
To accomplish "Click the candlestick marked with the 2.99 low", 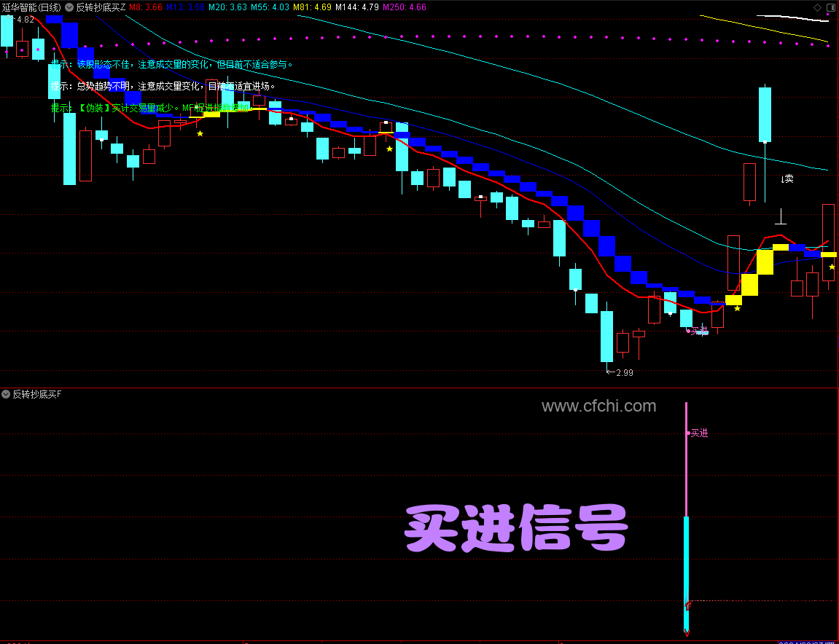I will (606, 337).
